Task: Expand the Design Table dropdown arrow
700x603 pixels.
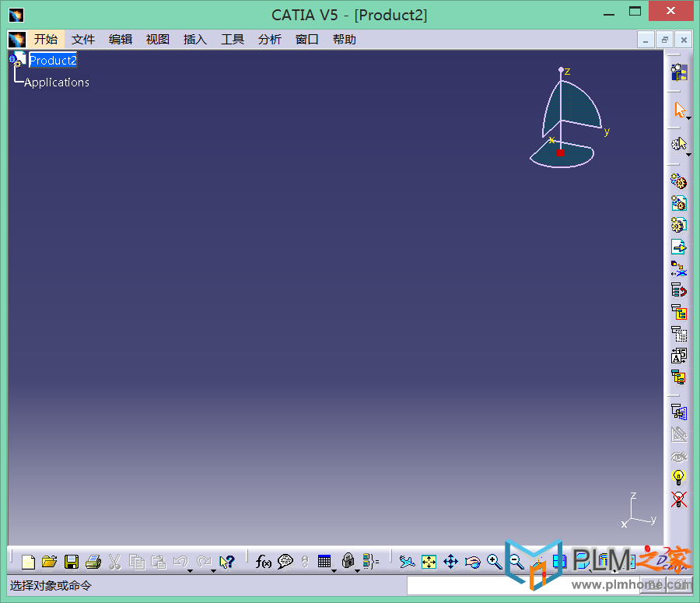Action: (334, 571)
